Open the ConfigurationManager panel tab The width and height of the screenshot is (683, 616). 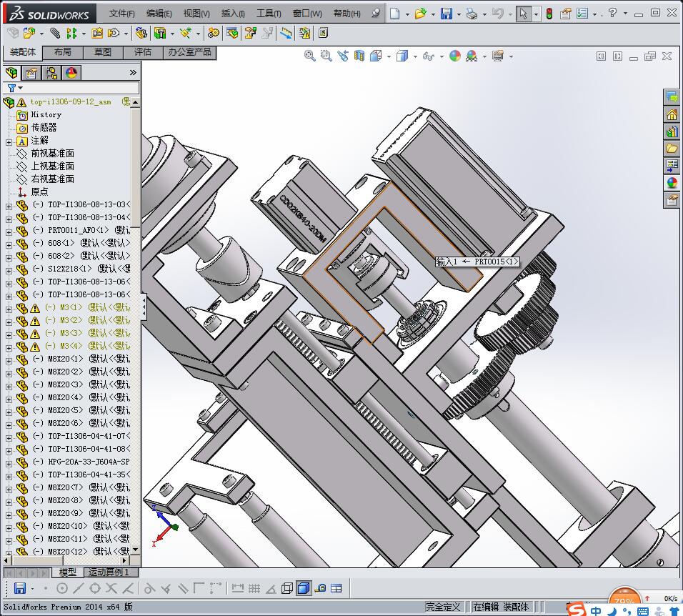51,73
